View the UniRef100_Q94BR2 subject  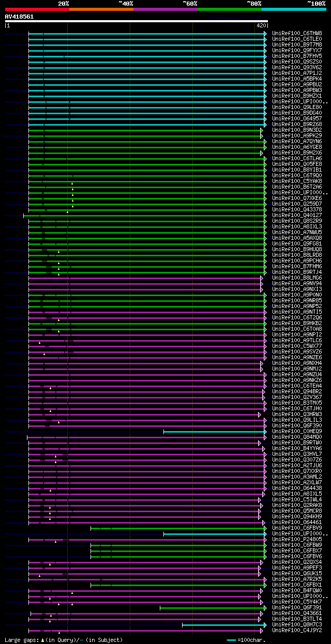[297, 392]
